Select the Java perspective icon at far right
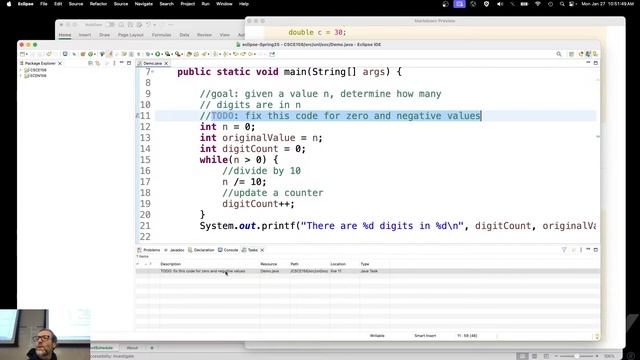This screenshot has height=360, width=640. pyautogui.click(x=596, y=54)
